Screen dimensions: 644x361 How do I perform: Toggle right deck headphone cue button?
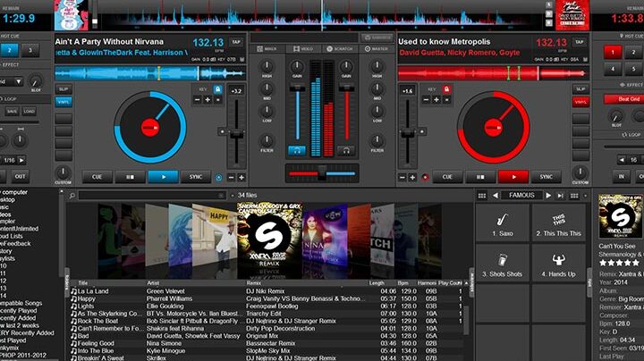click(346, 150)
